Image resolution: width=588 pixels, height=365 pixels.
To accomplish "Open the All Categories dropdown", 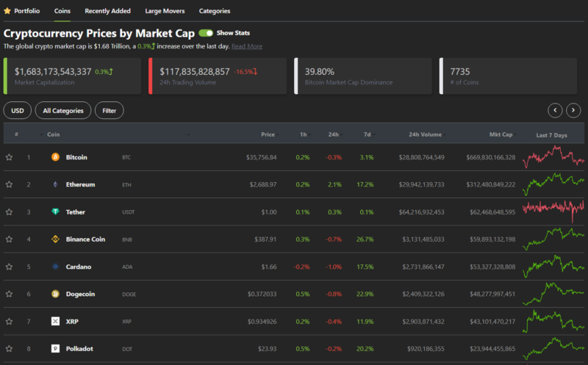I will pyautogui.click(x=63, y=111).
